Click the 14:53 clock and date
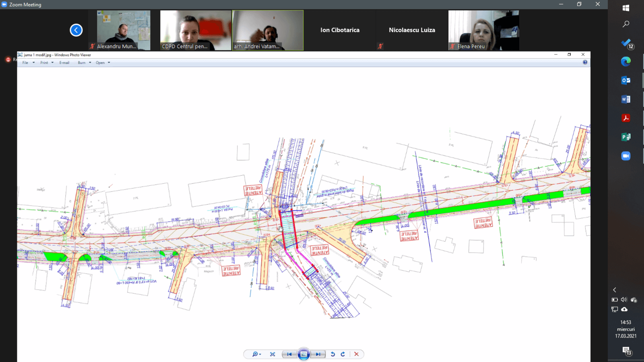The width and height of the screenshot is (644, 362). 626,329
